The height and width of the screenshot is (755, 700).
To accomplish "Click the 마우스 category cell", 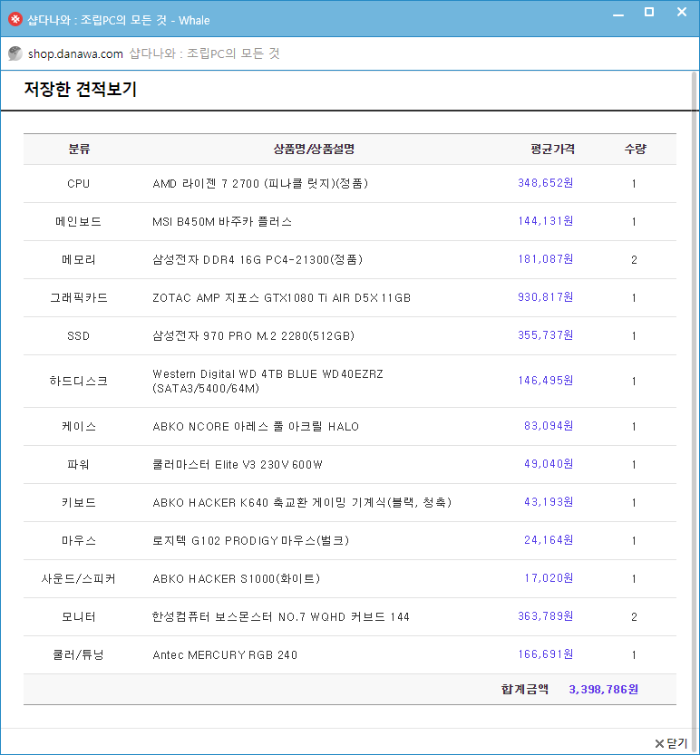I will pos(79,540).
